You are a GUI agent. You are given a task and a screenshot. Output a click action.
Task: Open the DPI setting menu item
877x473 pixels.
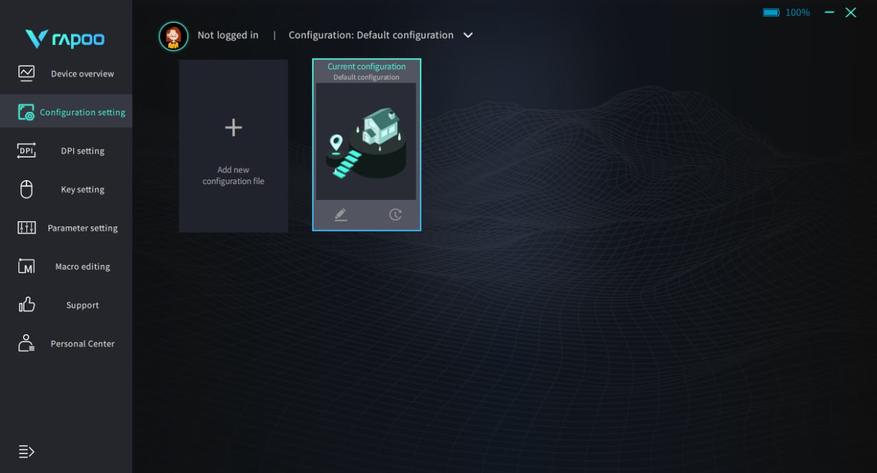[x=82, y=151]
